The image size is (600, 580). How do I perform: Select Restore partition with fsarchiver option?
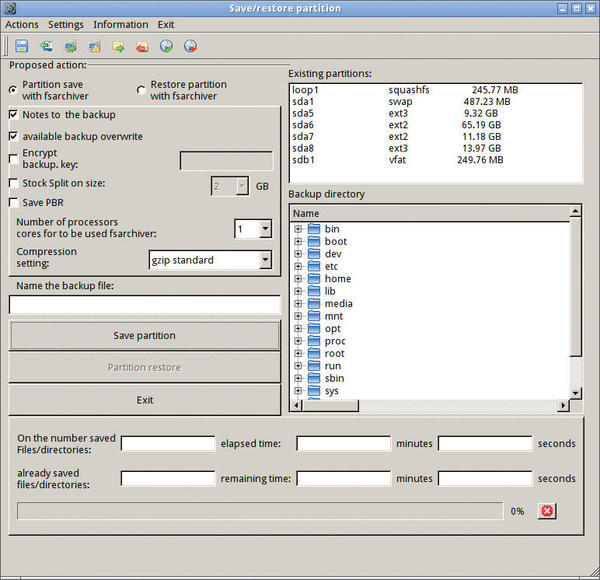pos(141,91)
